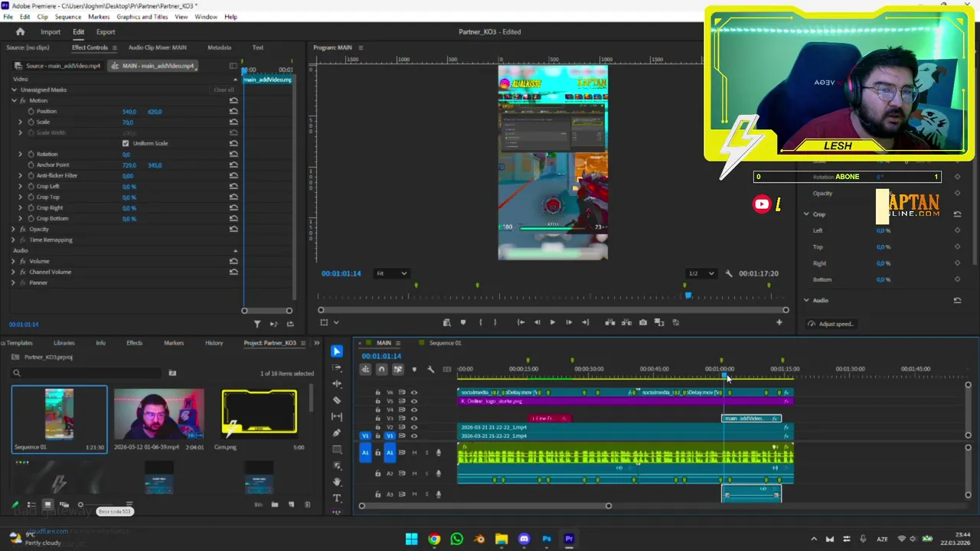Toggle Linked Selection in timeline
The width and height of the screenshot is (980, 551).
397,370
